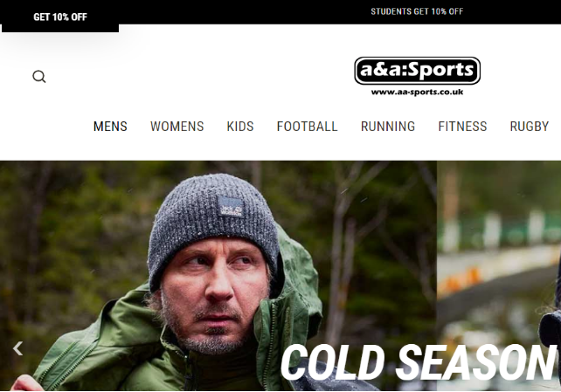Screen dimensions: 561x392
Task: Click the blurred next slide image
Action: click(x=499, y=276)
